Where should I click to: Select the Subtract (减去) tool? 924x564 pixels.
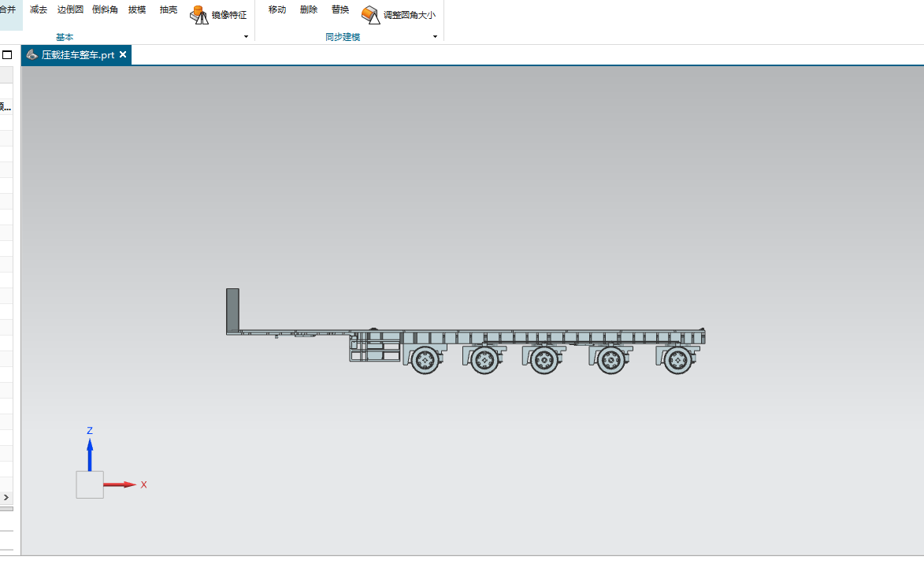click(39, 9)
